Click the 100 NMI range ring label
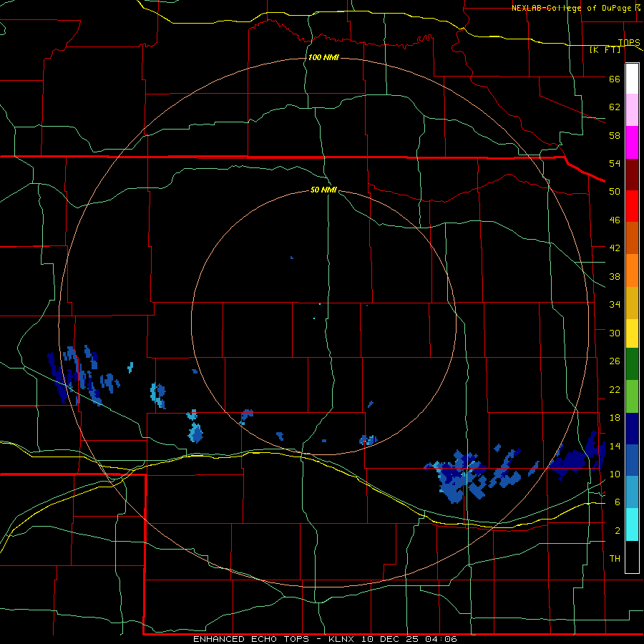 [323, 57]
